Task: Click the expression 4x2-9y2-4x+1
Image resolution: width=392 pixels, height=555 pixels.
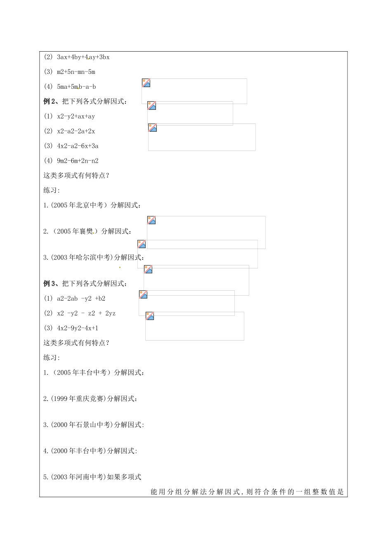Action: [78, 328]
